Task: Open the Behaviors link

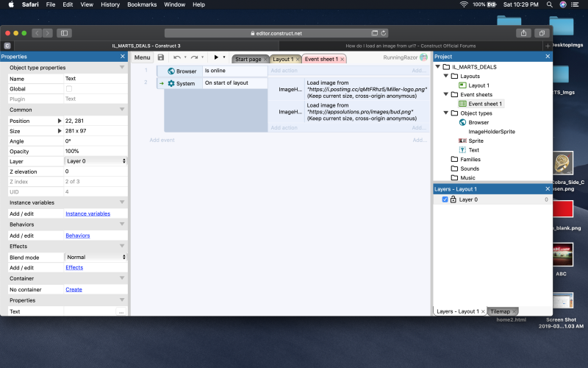Action: click(x=78, y=236)
